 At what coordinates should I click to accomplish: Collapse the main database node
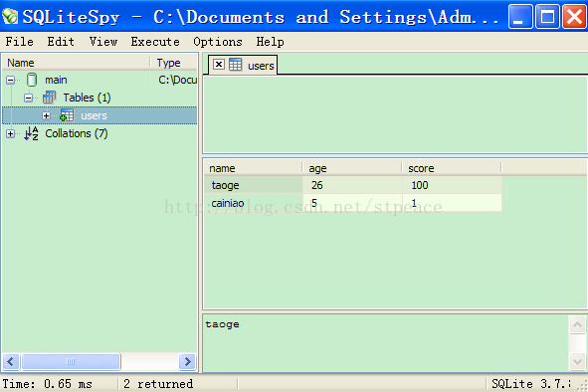pos(11,80)
